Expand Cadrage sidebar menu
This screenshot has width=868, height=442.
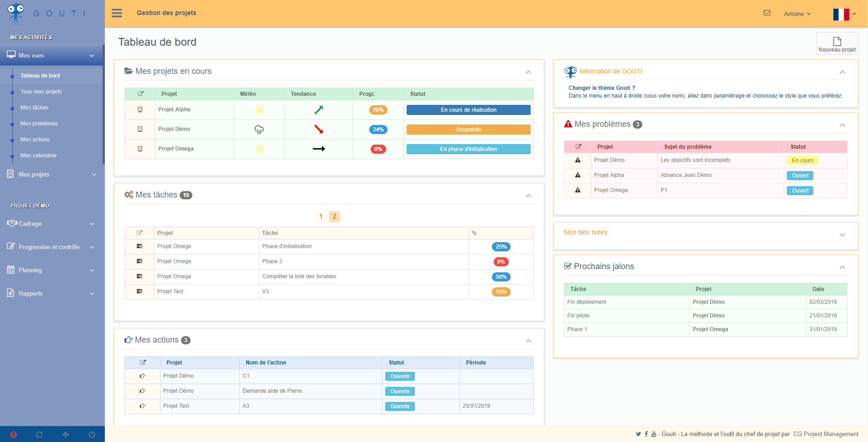(x=51, y=224)
